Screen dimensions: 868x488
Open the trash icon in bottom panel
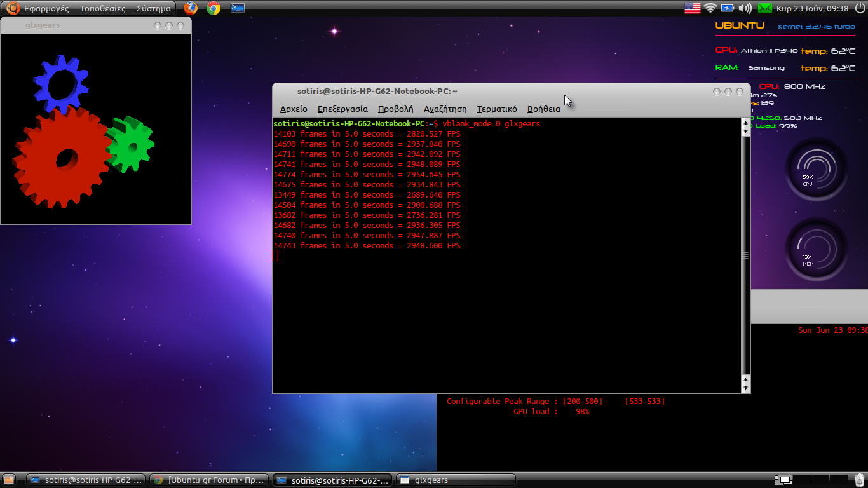pos(859,480)
